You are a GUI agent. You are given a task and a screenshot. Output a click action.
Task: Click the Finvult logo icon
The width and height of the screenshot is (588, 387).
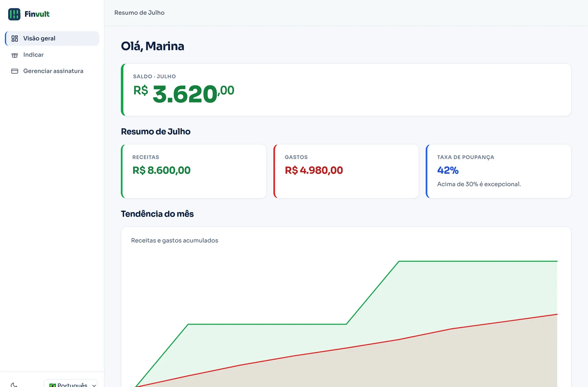click(x=14, y=14)
